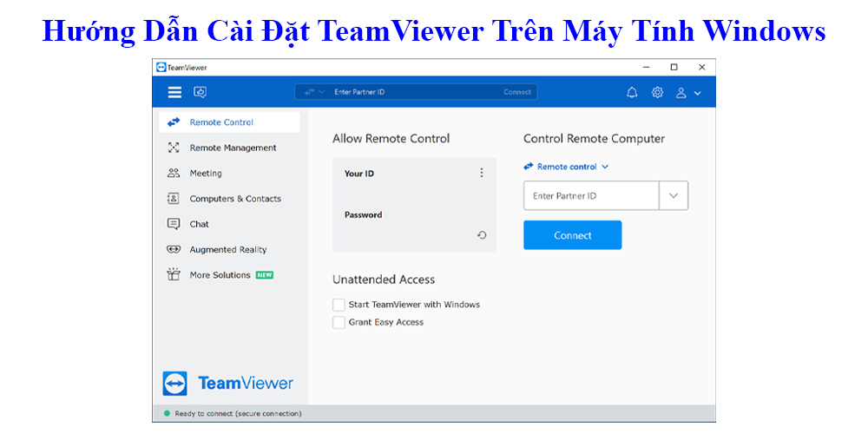Click the top bar Enter Partner ID field
Viewport: 868px width, 434px height.
point(415,92)
